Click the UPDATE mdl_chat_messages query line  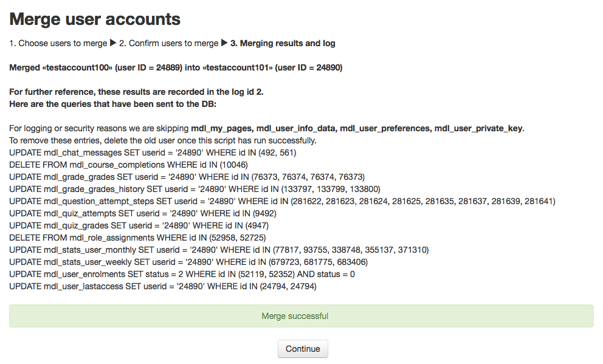[x=153, y=153]
